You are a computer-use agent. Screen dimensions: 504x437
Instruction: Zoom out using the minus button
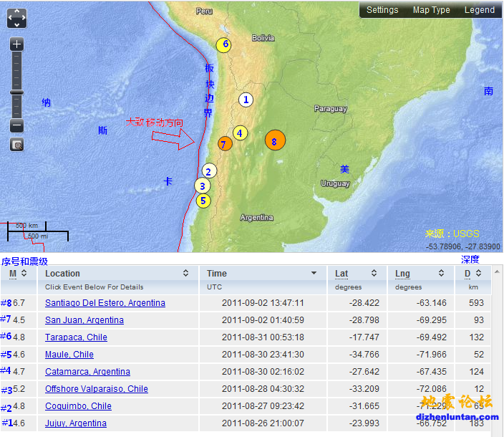(x=16, y=125)
